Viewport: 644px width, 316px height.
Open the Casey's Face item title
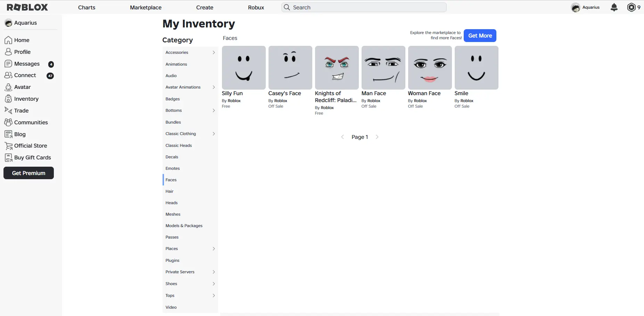coord(284,93)
